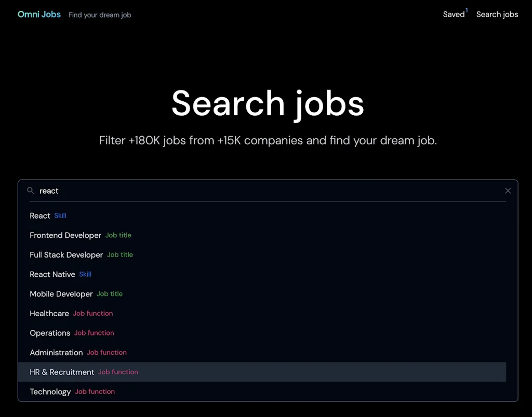Viewport: 532px width, 417px height.
Task: Pick the Full Stack Developer suggestion
Action: click(66, 254)
